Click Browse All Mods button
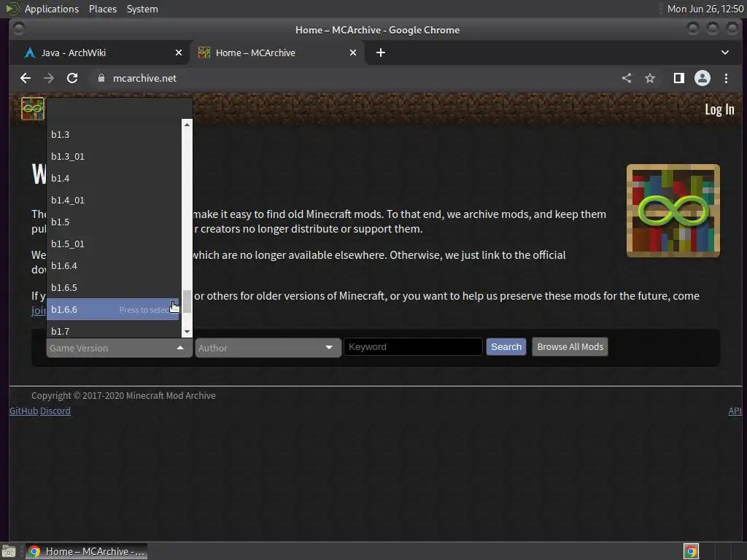 tap(570, 346)
